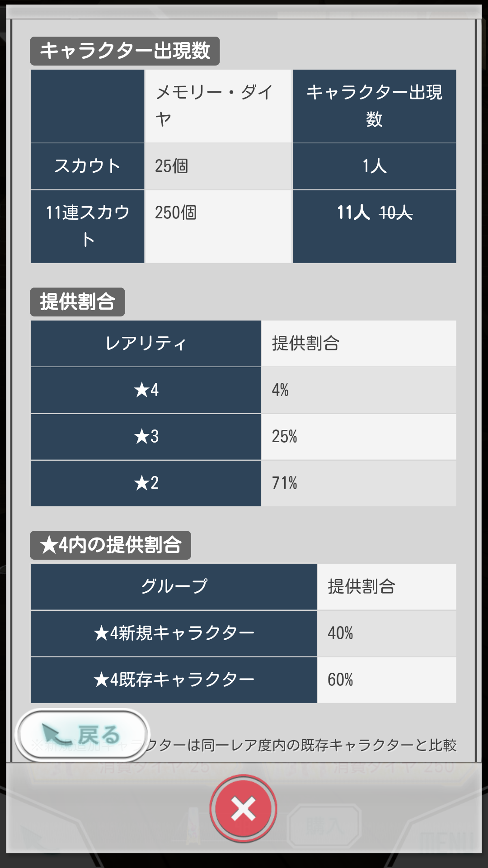
Task: Select the ★4内の提供割合 section heading
Action: (110, 545)
